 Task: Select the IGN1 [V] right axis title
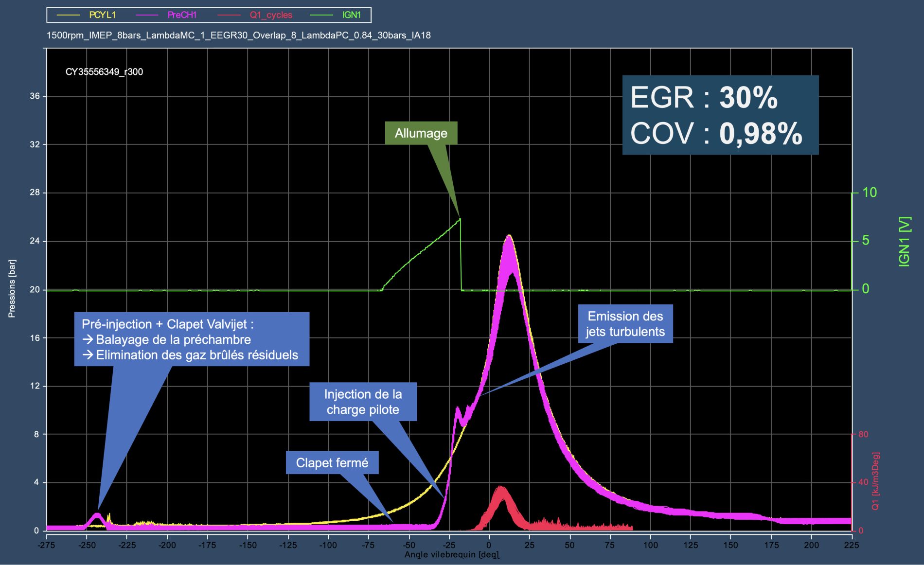click(904, 241)
